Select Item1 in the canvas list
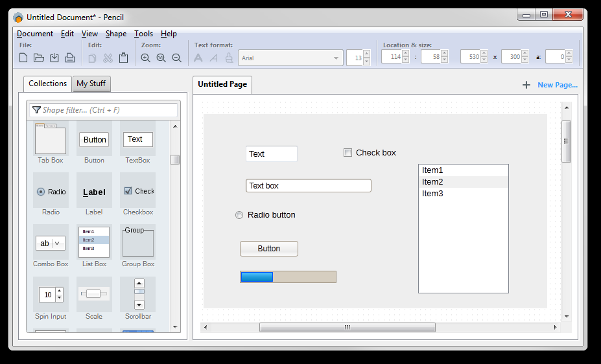601x364 pixels. [464, 170]
